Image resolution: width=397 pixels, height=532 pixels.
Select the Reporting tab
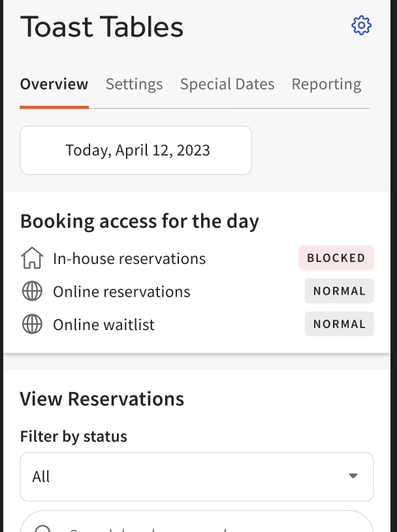tap(326, 84)
